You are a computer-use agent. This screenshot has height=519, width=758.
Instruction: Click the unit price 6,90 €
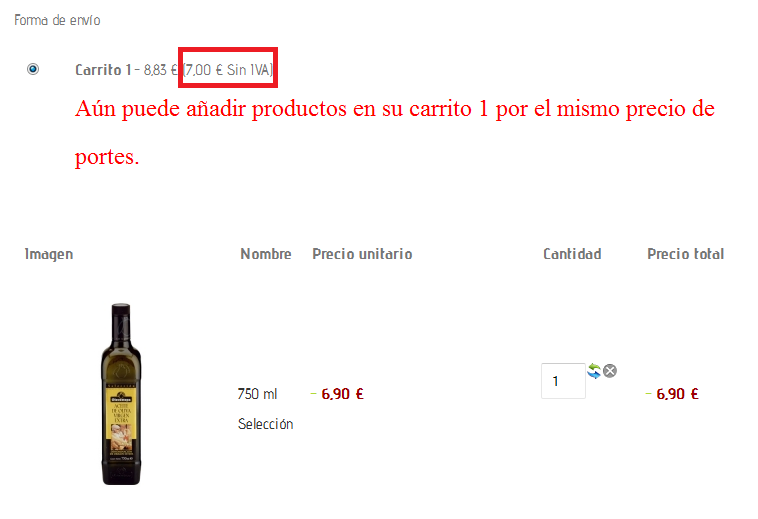click(x=342, y=394)
